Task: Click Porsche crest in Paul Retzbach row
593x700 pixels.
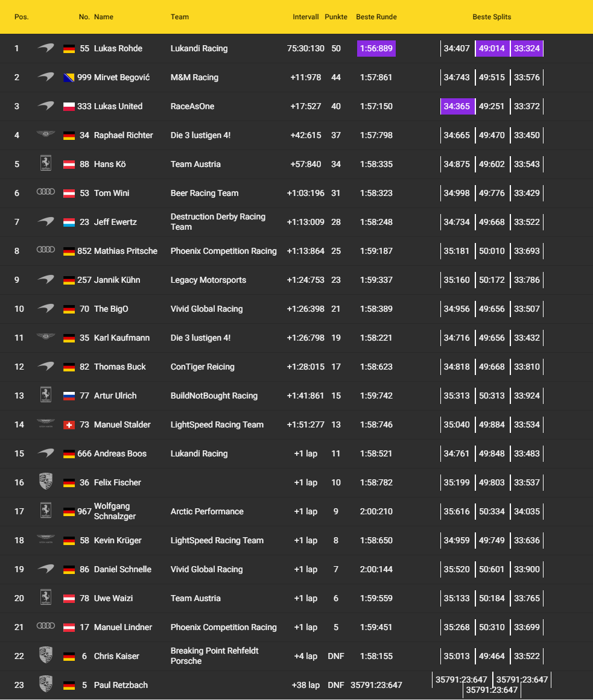Action: pos(46,684)
